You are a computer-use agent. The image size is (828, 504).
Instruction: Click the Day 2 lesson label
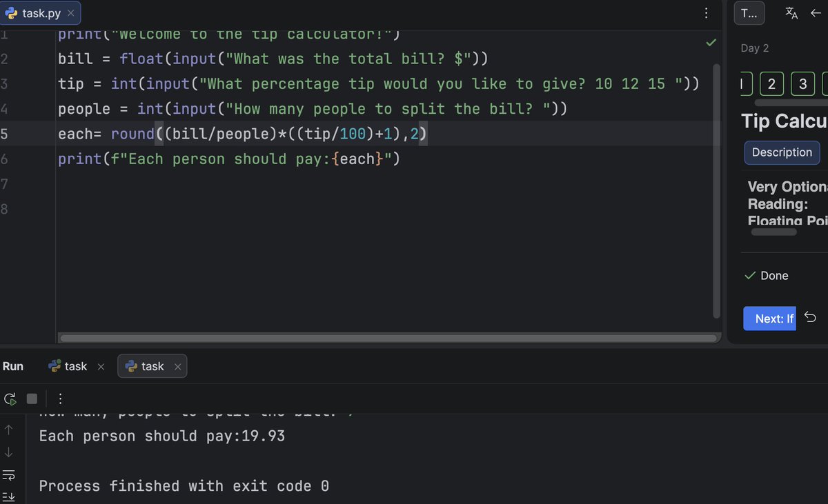point(755,48)
